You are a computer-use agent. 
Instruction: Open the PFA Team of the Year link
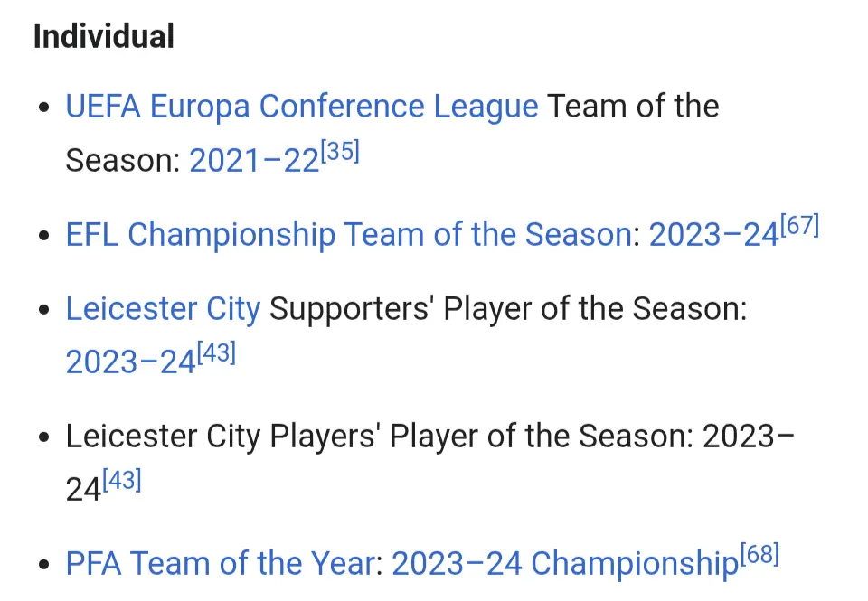(220, 564)
